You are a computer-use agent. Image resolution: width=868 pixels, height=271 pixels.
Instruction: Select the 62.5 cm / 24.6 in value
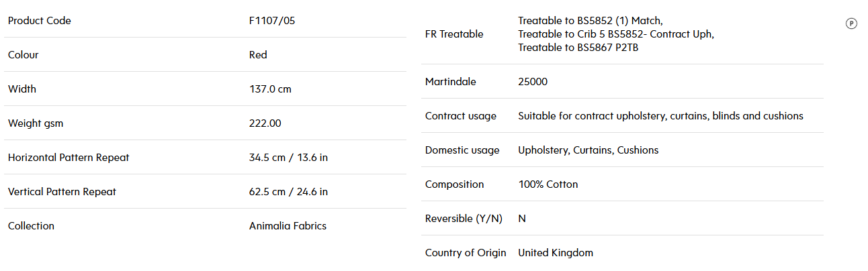point(288,192)
